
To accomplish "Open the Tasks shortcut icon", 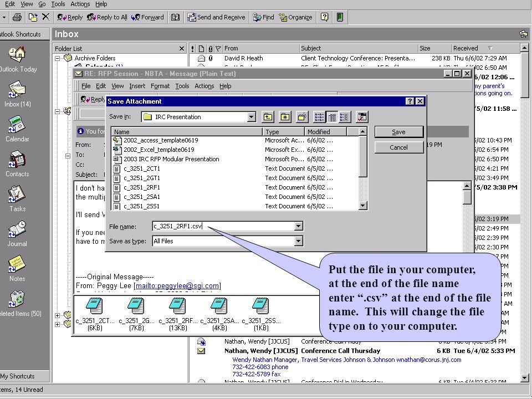I will (x=17, y=195).
